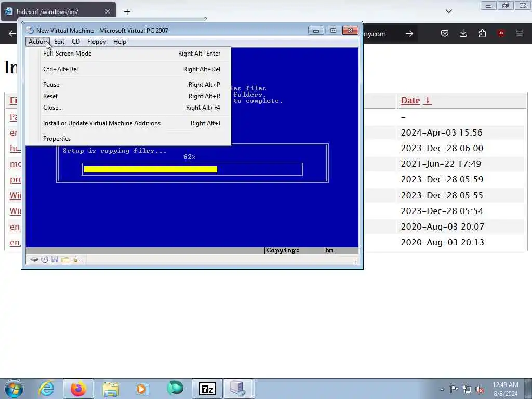Click the Virtual PC title bar app icon
Screen dimensions: 532x399
(x=30, y=30)
